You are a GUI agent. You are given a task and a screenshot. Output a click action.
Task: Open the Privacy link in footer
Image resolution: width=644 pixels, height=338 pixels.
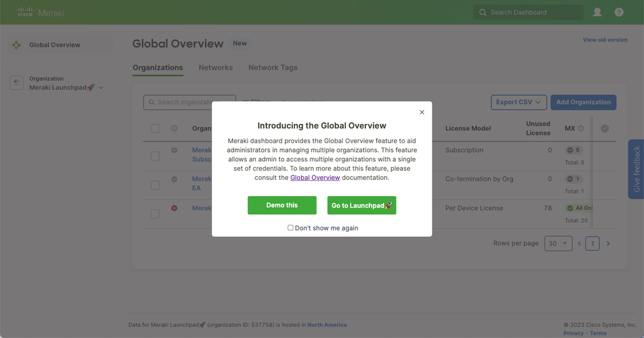coord(573,333)
